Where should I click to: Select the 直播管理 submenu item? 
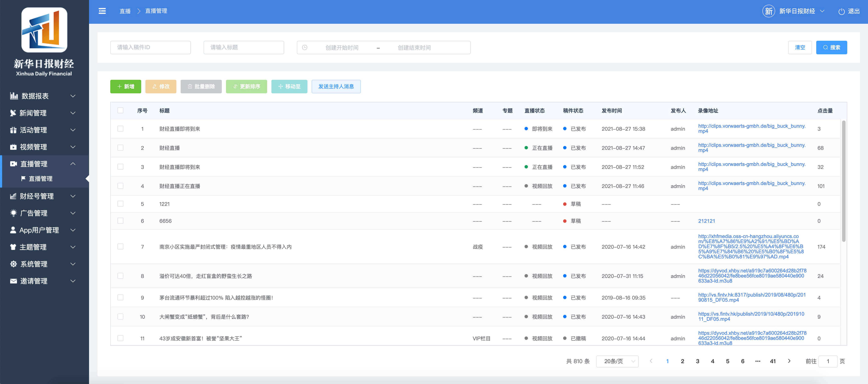(x=40, y=179)
